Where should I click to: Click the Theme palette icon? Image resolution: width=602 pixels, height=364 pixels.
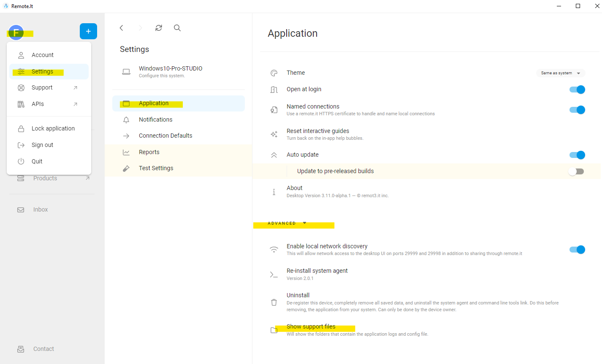point(274,73)
